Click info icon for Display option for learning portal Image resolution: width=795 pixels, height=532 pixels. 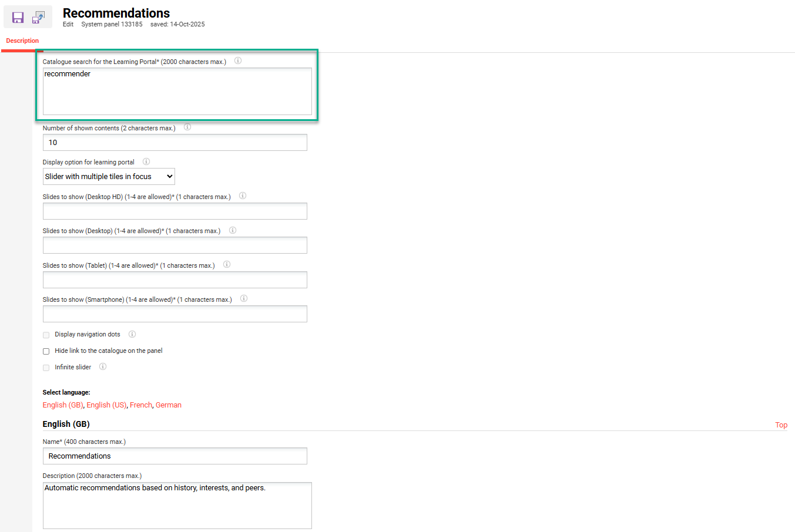click(146, 161)
